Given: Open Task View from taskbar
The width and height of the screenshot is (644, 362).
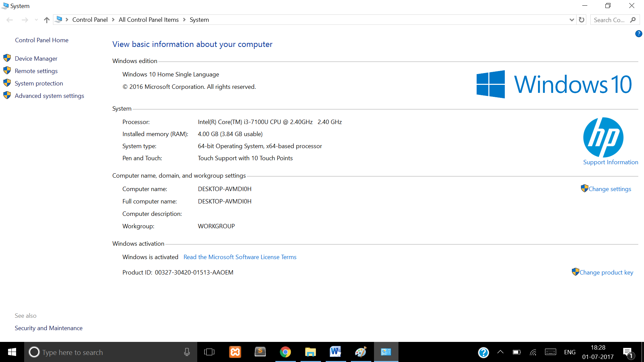Looking at the screenshot, I should coord(209,352).
